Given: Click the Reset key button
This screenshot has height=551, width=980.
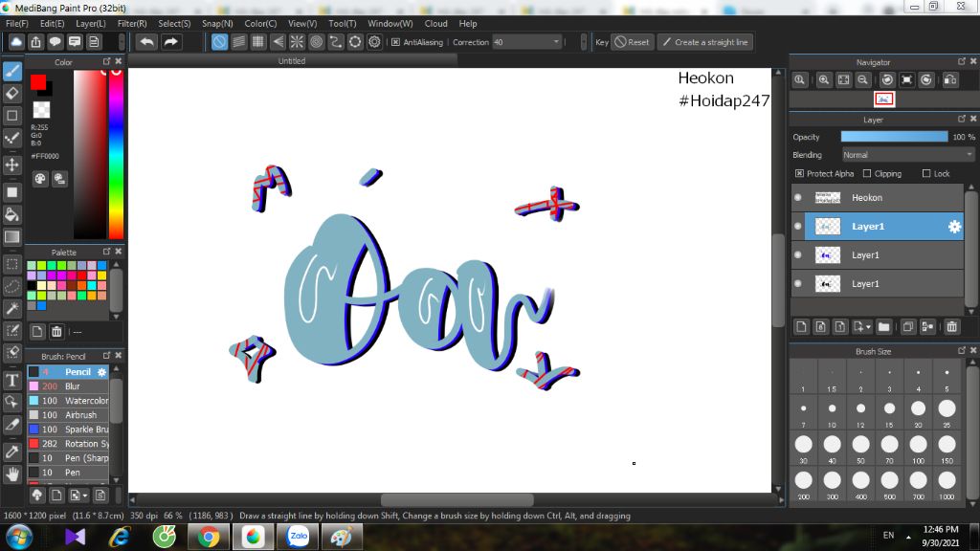Looking at the screenshot, I should (632, 42).
